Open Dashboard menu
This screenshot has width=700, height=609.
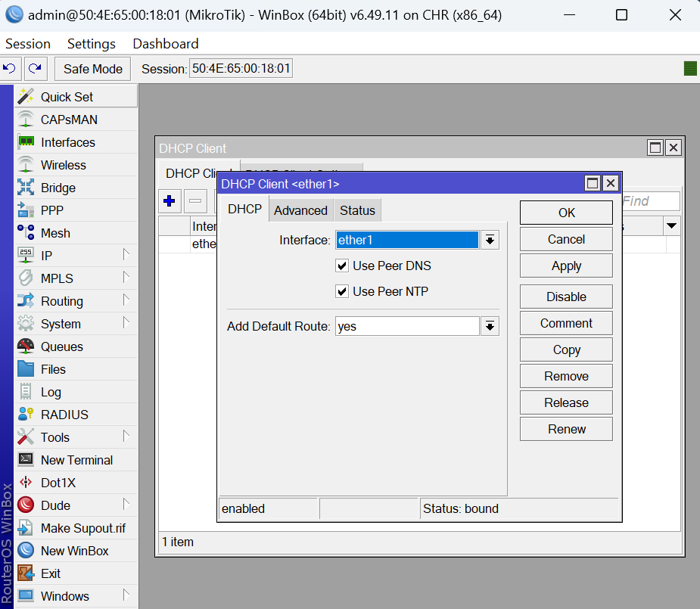[x=166, y=44]
